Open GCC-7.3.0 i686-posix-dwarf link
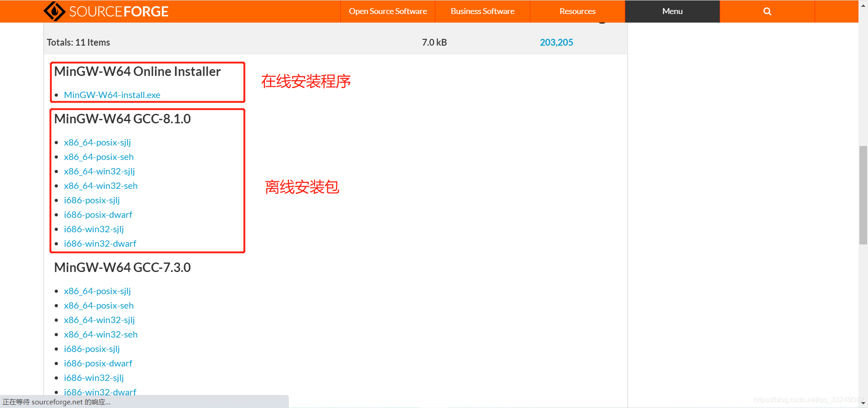Screen dimensions: 868x408 pos(98,363)
